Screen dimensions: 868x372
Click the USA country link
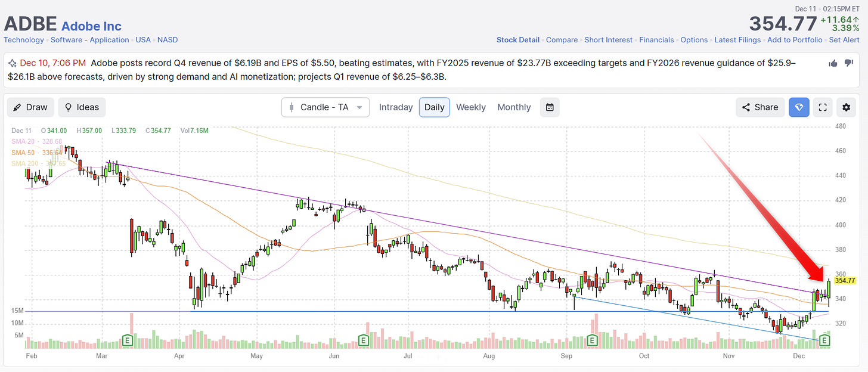(x=143, y=40)
